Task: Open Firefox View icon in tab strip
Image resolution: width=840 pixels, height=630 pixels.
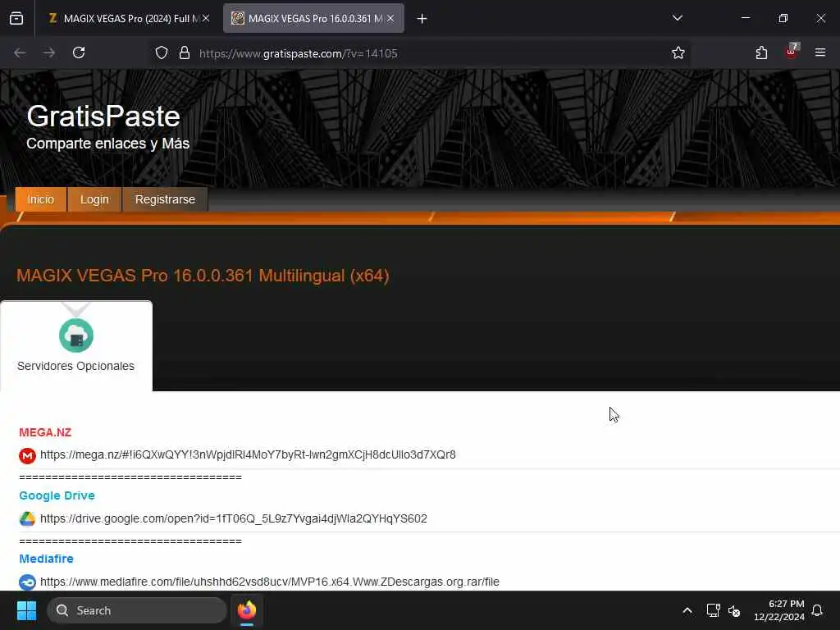Action: pyautogui.click(x=16, y=19)
